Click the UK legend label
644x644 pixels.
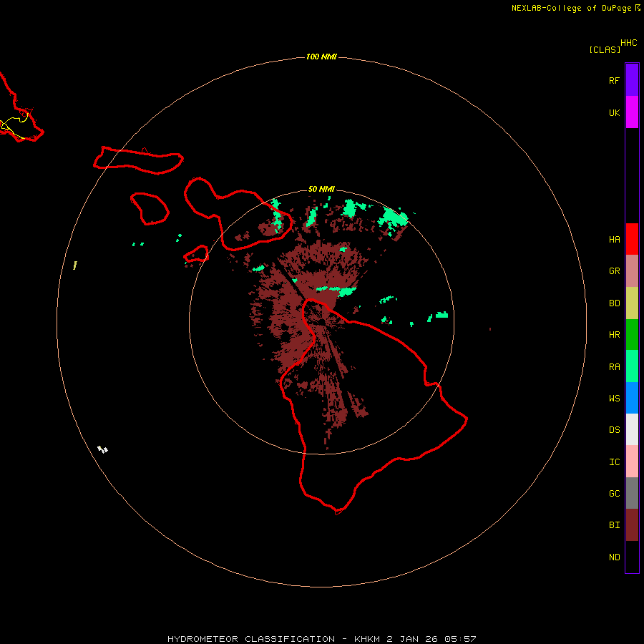614,113
